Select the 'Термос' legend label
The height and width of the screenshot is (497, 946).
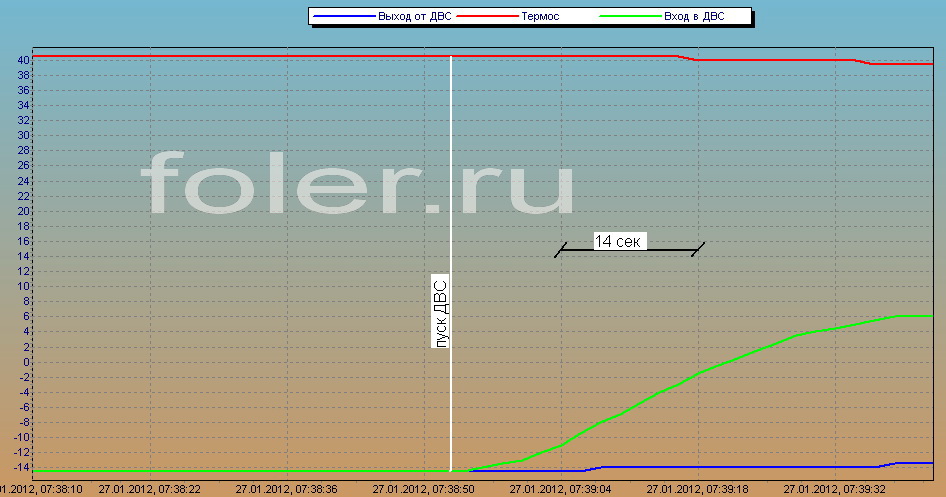click(540, 16)
